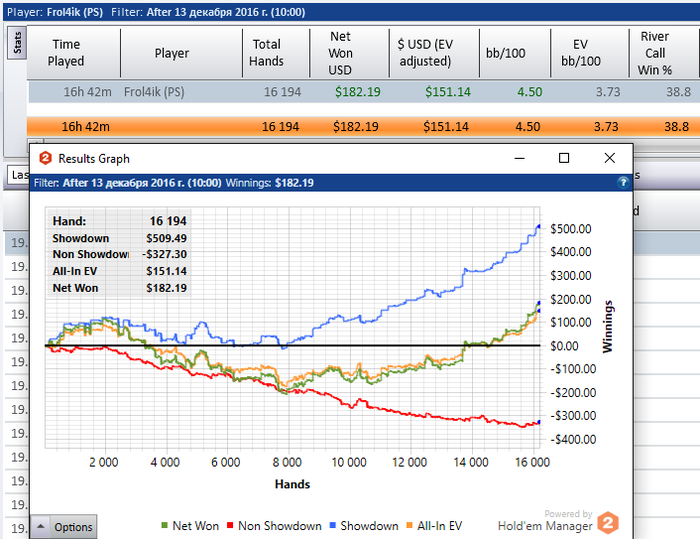The width and height of the screenshot is (700, 539).
Task: Click the Hold'em Manager 2 logo icon
Action: pos(608,522)
